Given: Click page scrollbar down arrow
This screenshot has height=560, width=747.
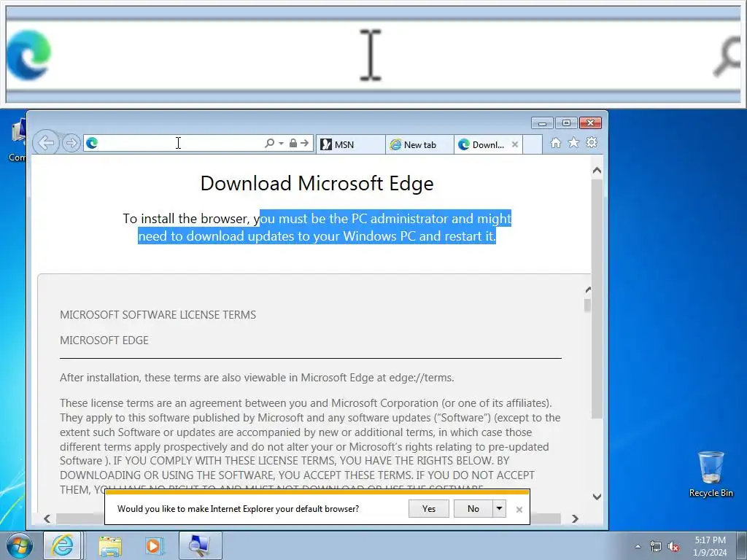Looking at the screenshot, I should click(x=597, y=497).
